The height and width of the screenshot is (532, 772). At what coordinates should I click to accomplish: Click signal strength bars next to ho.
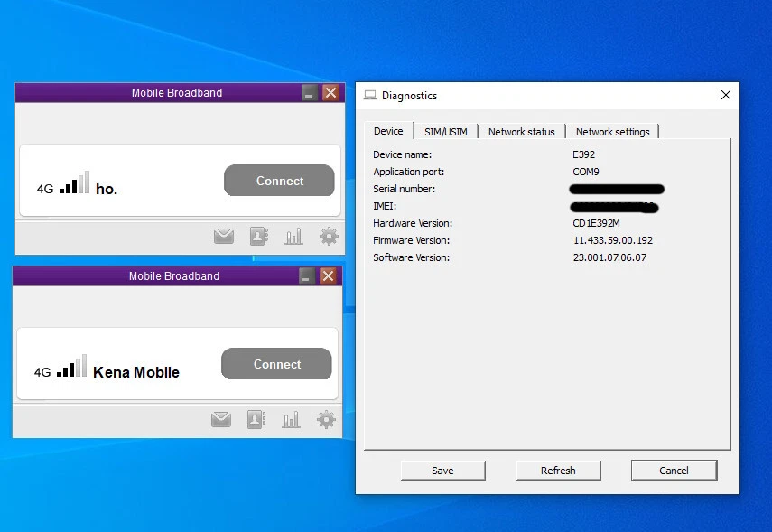point(74,182)
